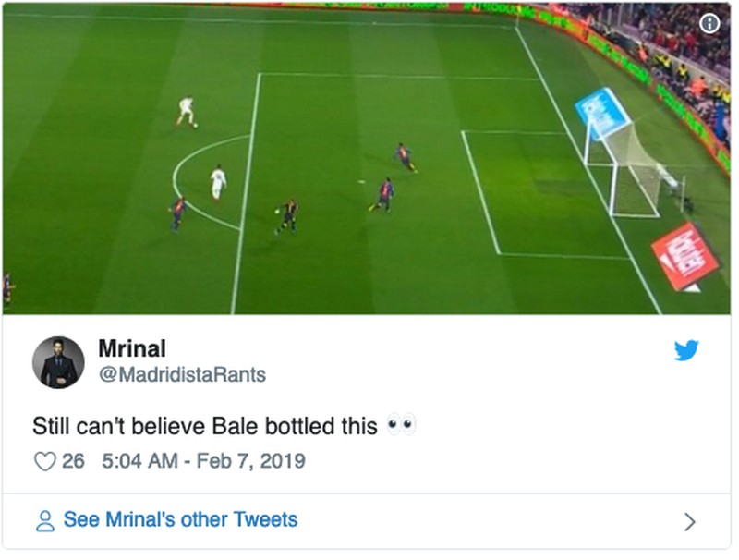The height and width of the screenshot is (560, 739).
Task: Click the person icon in the footer
Action: click(44, 521)
